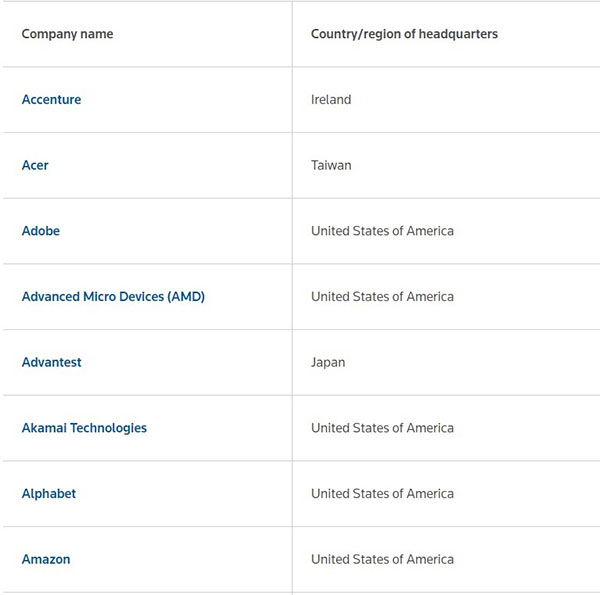This screenshot has height=595, width=600.
Task: Open the Advantest company page link
Action: pos(52,362)
